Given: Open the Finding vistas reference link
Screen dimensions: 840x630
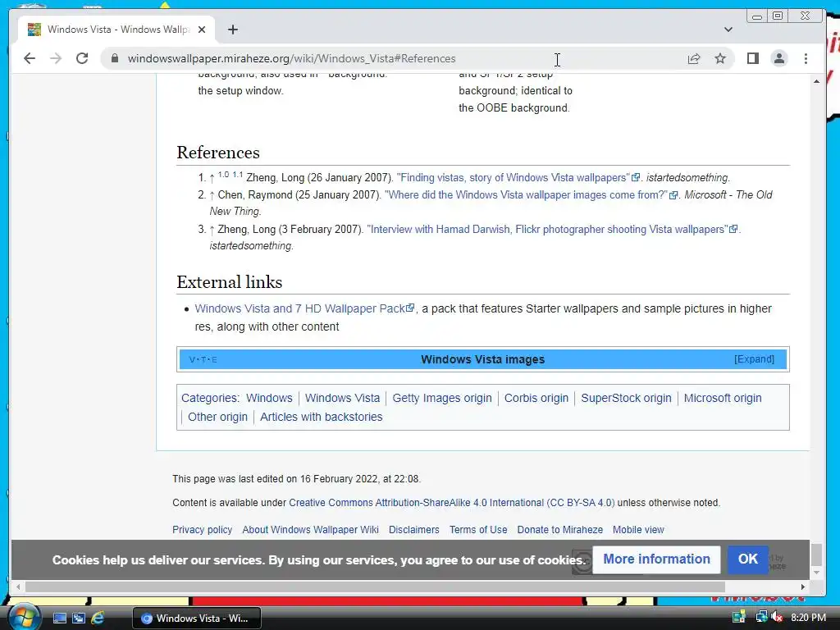Looking at the screenshot, I should coord(518,177).
